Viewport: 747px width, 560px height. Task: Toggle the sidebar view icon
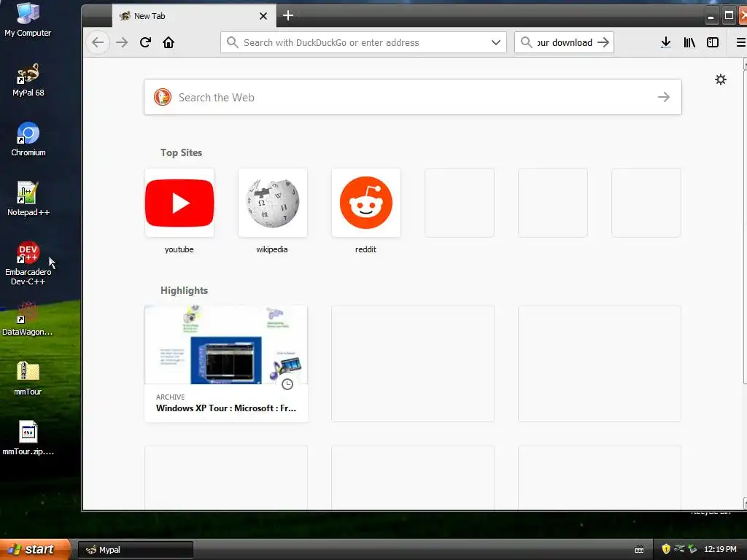713,42
